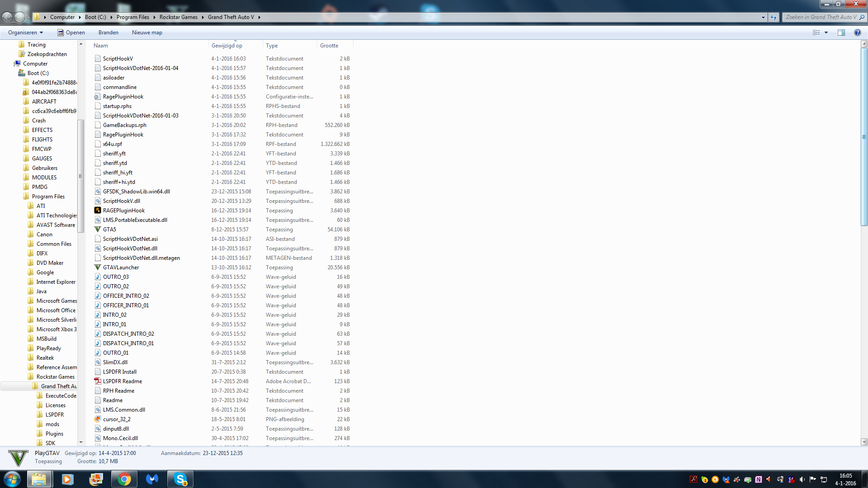The height and width of the screenshot is (488, 868).
Task: Open the view options dropdown arrow
Action: click(826, 33)
